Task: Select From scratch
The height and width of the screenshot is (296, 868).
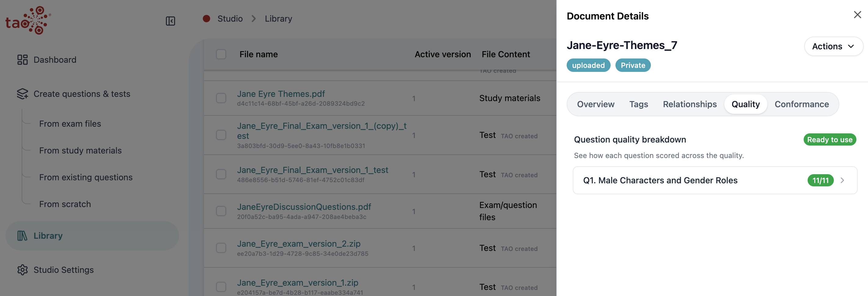Action: tap(65, 204)
